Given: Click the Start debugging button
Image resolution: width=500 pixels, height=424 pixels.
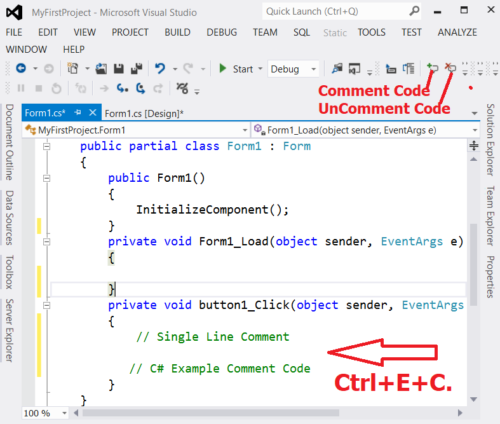Looking at the screenshot, I should pyautogui.click(x=237, y=69).
